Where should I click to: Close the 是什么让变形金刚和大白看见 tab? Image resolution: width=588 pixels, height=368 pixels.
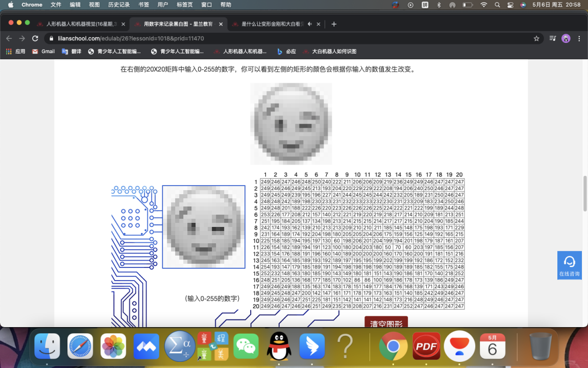(x=318, y=24)
